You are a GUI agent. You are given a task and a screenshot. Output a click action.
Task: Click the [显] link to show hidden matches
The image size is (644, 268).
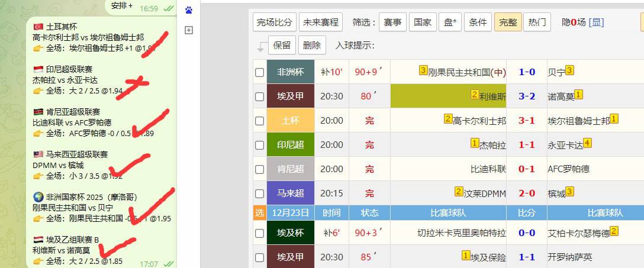[597, 22]
